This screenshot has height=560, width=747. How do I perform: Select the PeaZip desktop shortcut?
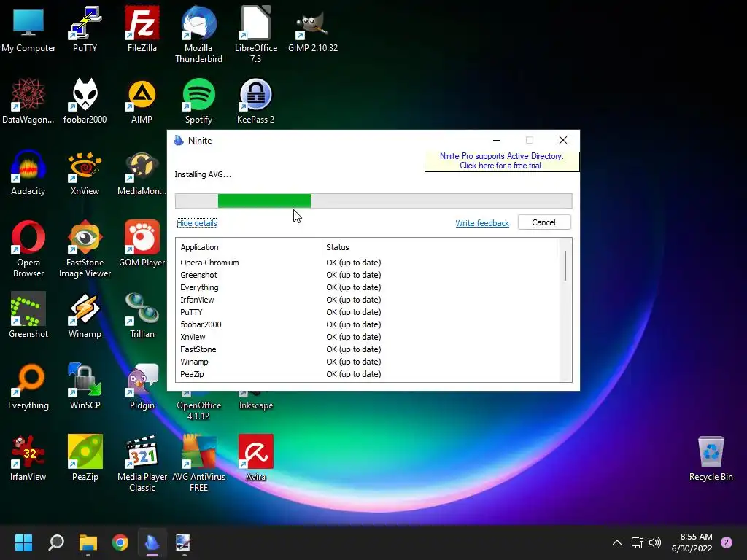coord(85,458)
